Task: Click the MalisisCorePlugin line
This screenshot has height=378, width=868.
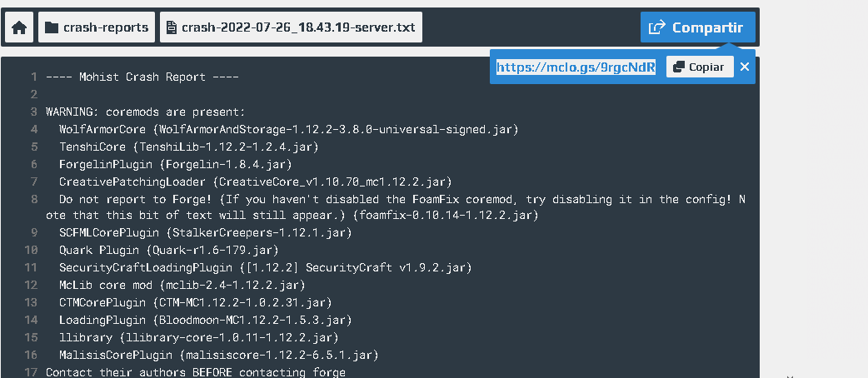Action: (x=218, y=355)
